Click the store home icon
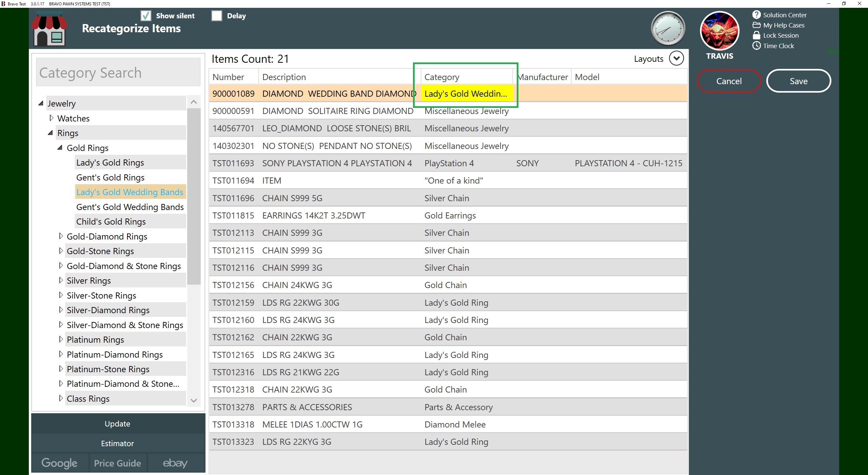868x475 pixels. [x=50, y=28]
